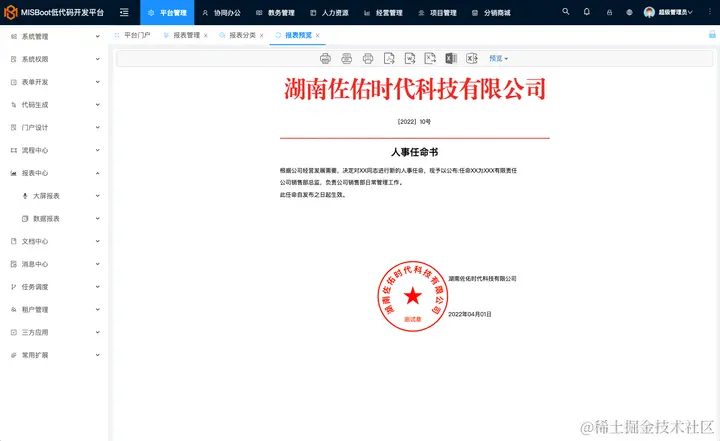Viewport: 720px width, 441px height.
Task: Click the 常用扩展 sidebar icon
Action: tap(14, 355)
